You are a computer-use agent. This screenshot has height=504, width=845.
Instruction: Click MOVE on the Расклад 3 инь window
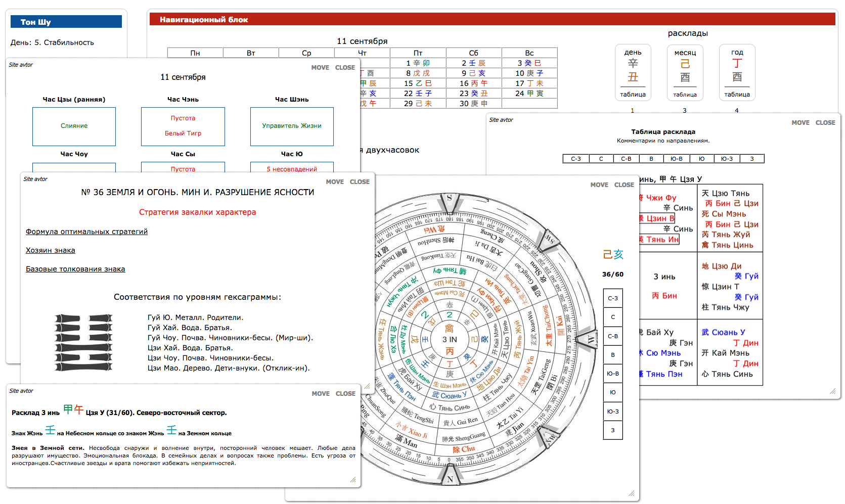pyautogui.click(x=321, y=394)
